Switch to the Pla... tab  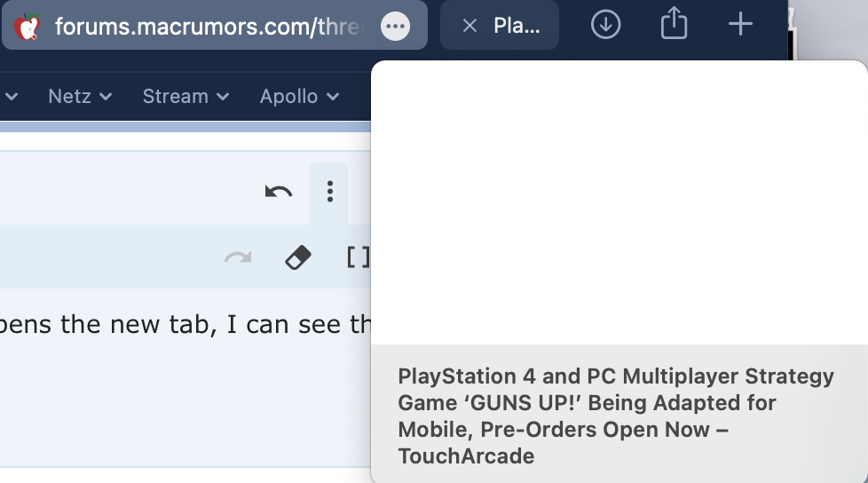[516, 26]
